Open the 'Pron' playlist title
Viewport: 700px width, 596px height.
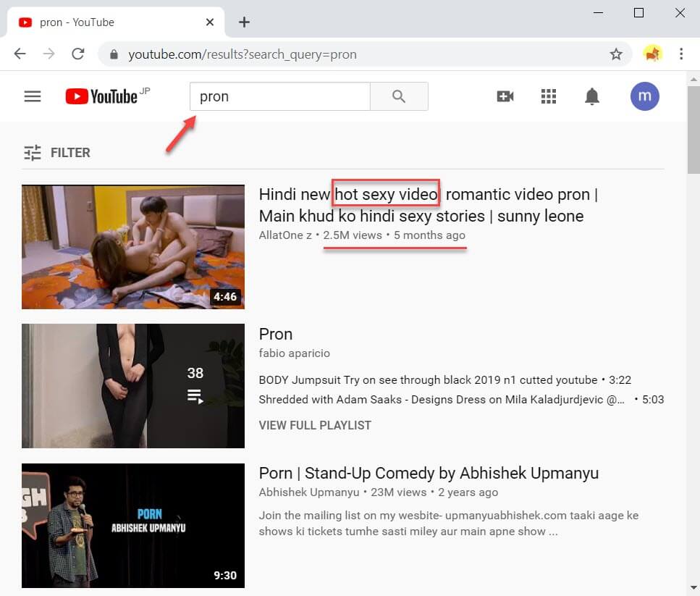(276, 334)
